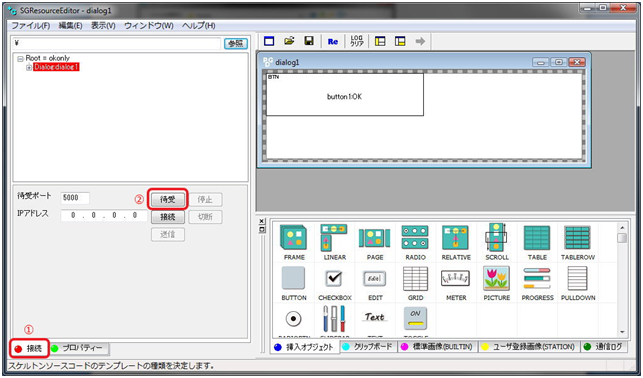This screenshot has width=643, height=378.
Task: Select the FRAME insert object
Action: coord(294,242)
